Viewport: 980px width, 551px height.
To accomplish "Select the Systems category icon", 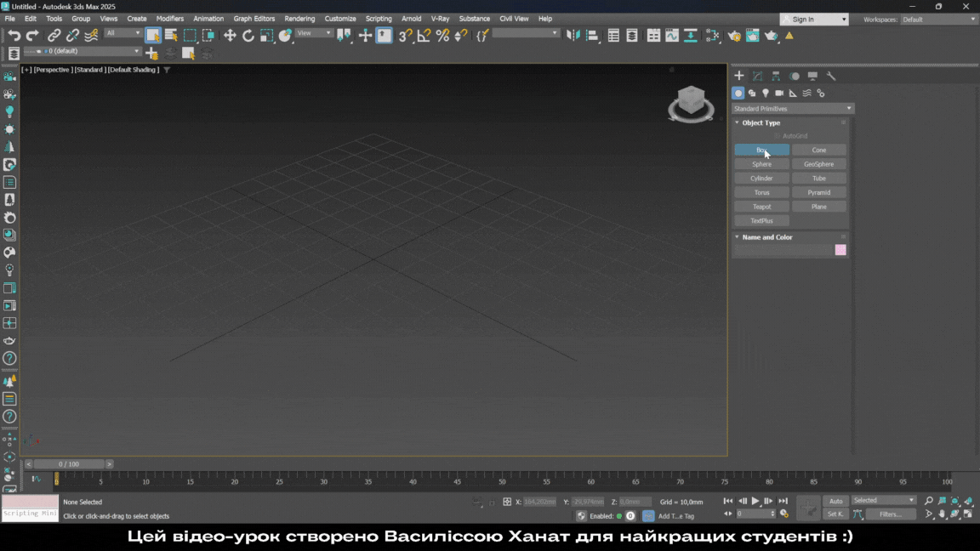I will pyautogui.click(x=821, y=93).
